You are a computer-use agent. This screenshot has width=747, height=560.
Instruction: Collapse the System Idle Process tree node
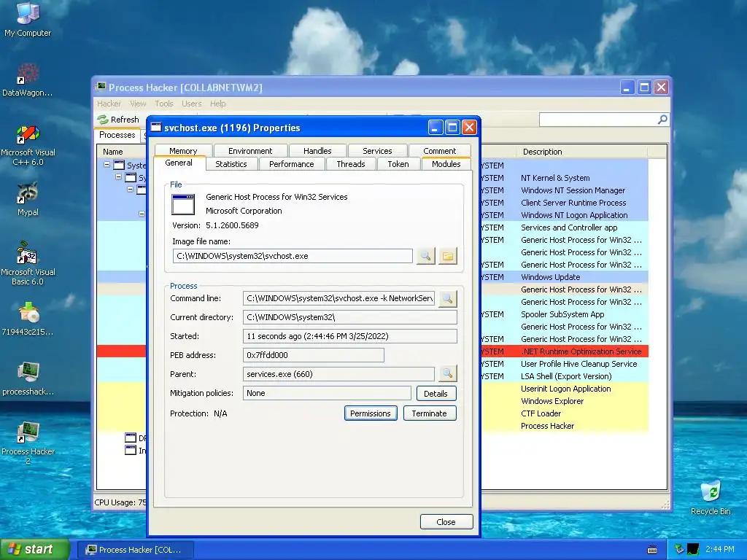[107, 165]
